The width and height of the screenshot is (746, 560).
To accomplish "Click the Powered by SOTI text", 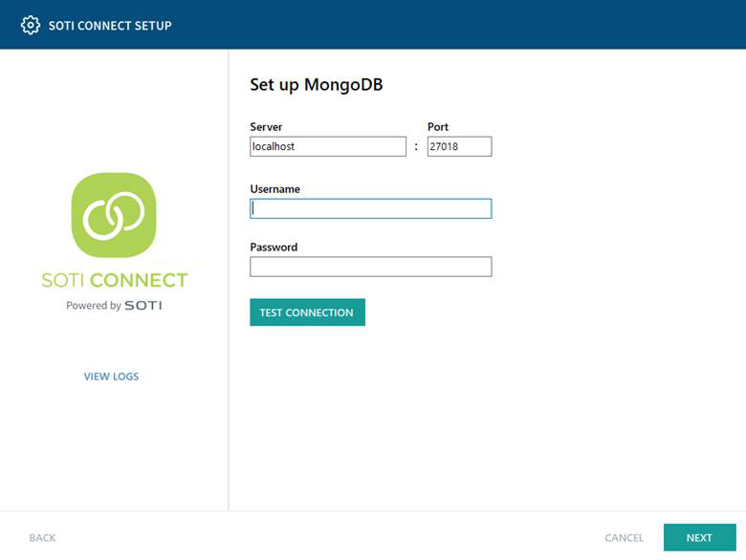I will (x=114, y=305).
